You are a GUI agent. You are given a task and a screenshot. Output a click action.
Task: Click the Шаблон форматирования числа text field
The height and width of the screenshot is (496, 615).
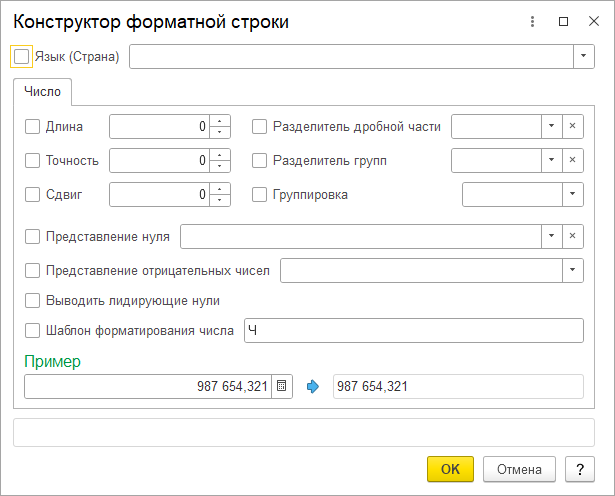[414, 331]
